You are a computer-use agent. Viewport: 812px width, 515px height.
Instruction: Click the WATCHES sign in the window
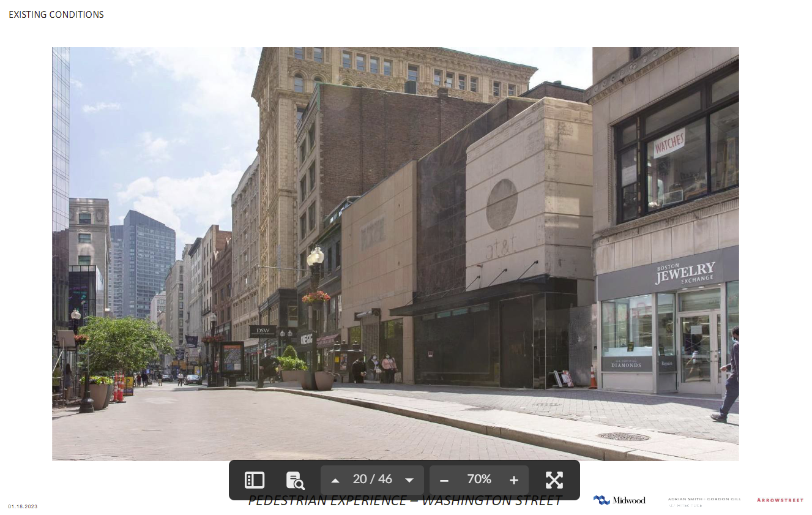click(669, 143)
